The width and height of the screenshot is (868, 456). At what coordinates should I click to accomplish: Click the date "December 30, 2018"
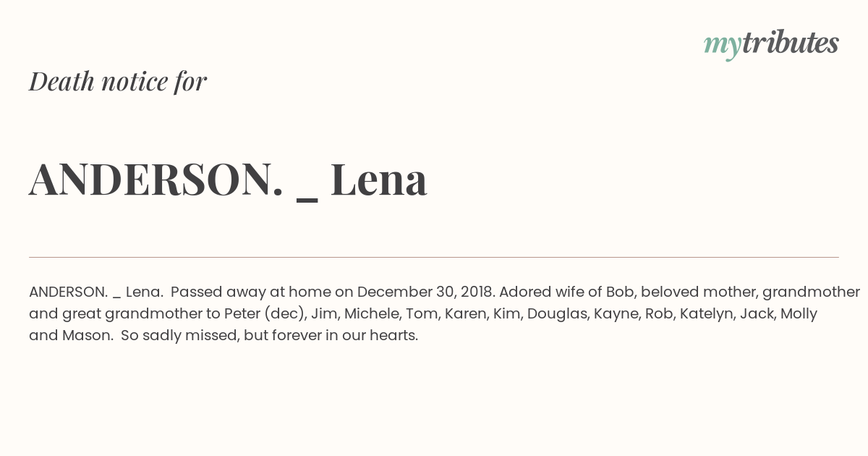click(x=425, y=292)
